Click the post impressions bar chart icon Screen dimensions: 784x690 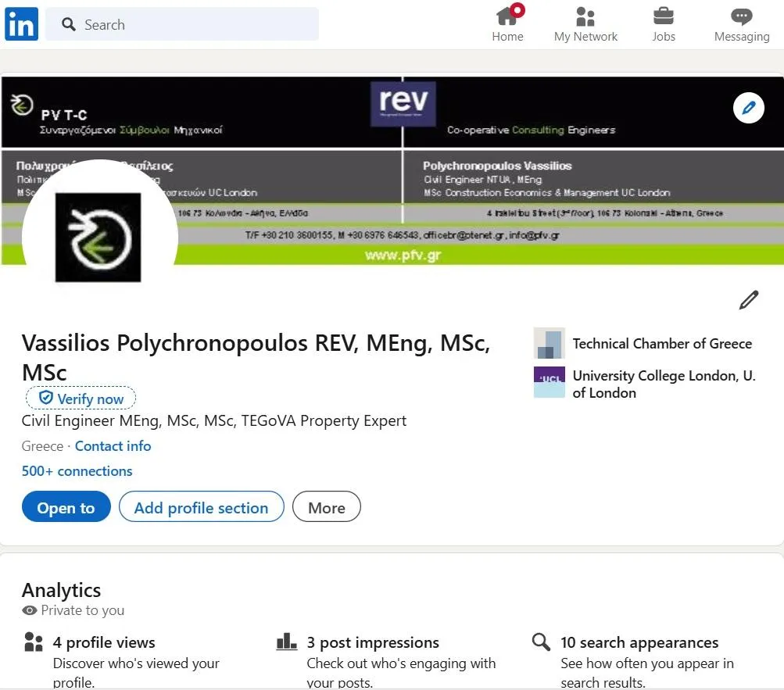(x=286, y=642)
